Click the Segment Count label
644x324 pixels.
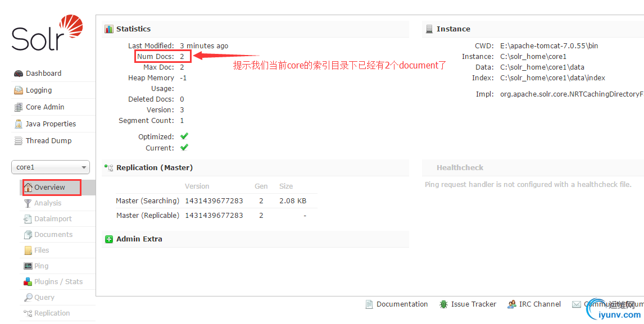[x=146, y=121]
